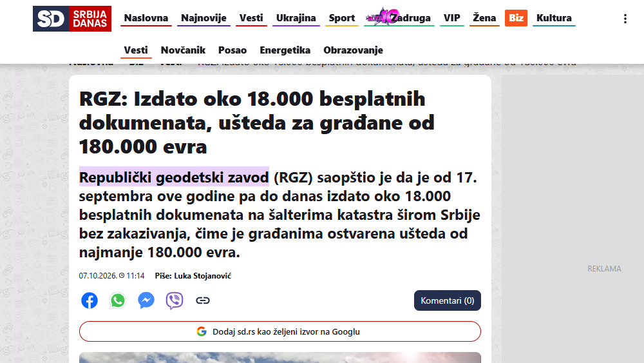Switch to Posao sub-tab
The width and height of the screenshot is (644, 363).
point(232,50)
